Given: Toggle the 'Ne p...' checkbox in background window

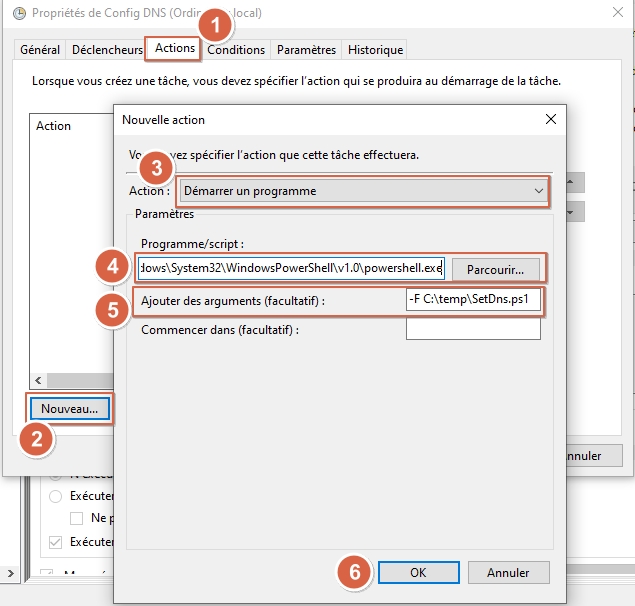Looking at the screenshot, I should (76, 518).
